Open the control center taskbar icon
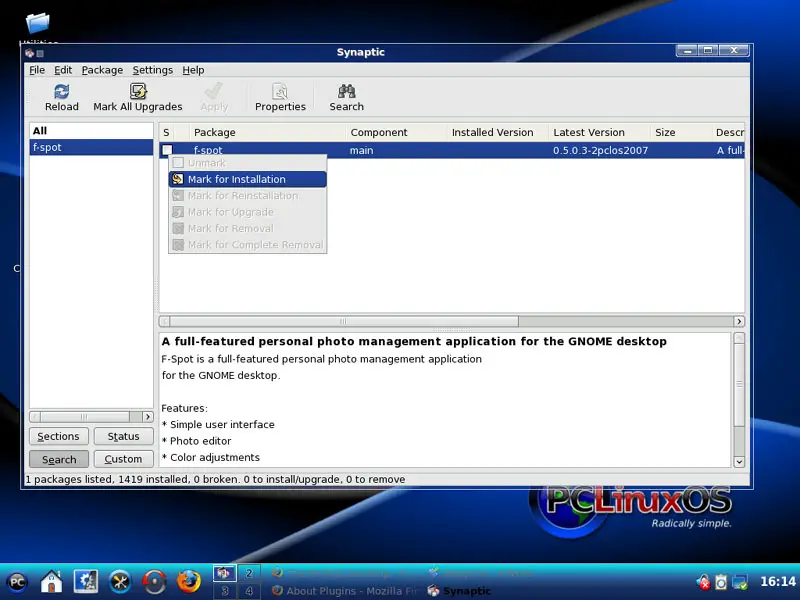This screenshot has height=600, width=800. (86, 582)
